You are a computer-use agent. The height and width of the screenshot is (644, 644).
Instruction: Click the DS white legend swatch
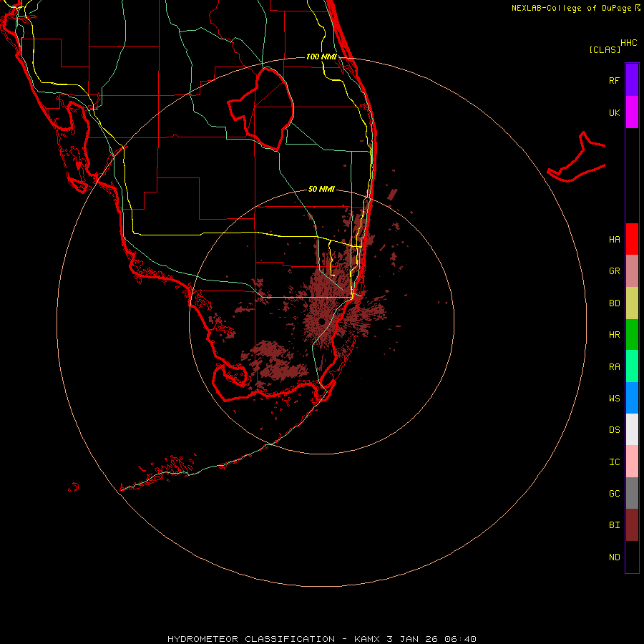(632, 429)
